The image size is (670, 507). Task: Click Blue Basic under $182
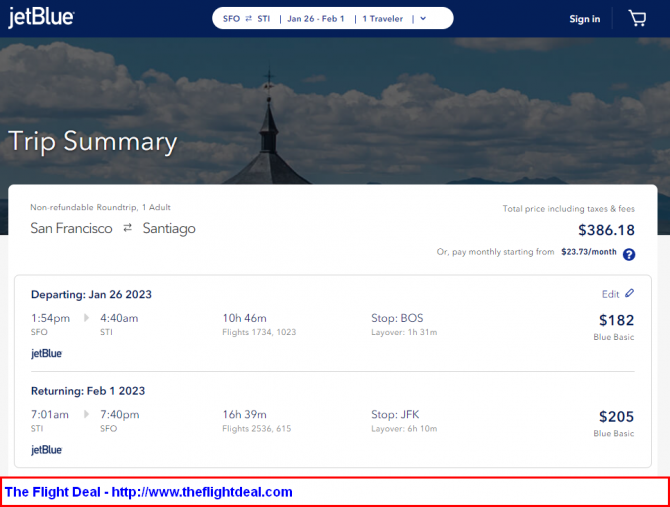pos(614,337)
